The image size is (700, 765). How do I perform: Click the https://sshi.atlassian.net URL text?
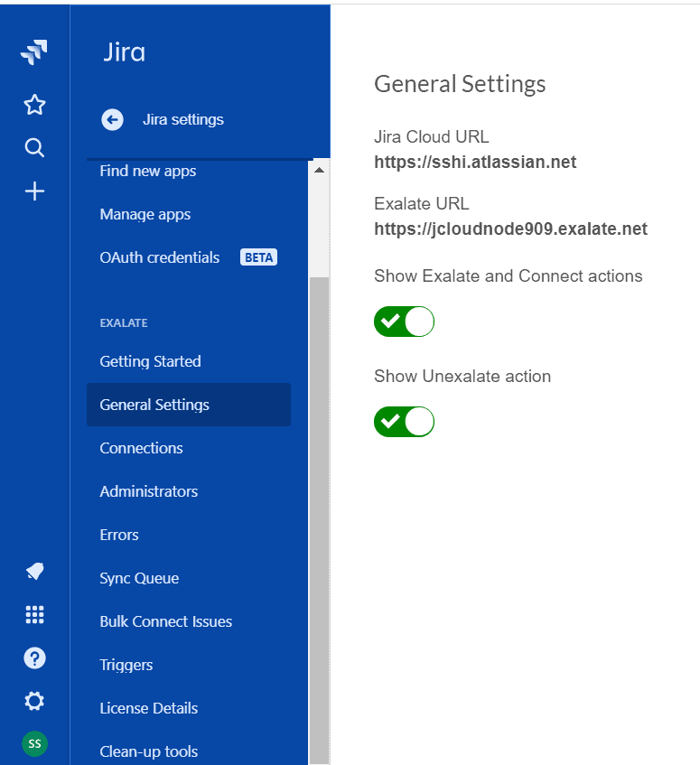tap(475, 162)
